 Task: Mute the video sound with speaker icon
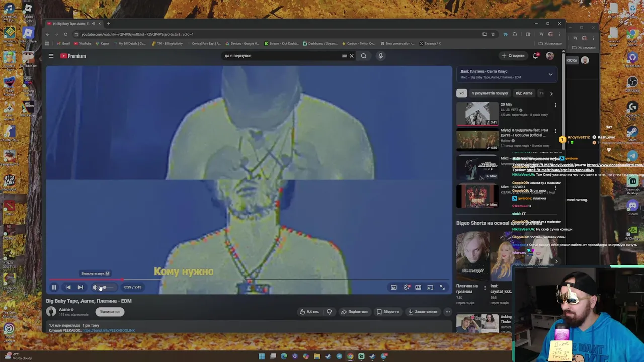[x=95, y=287]
